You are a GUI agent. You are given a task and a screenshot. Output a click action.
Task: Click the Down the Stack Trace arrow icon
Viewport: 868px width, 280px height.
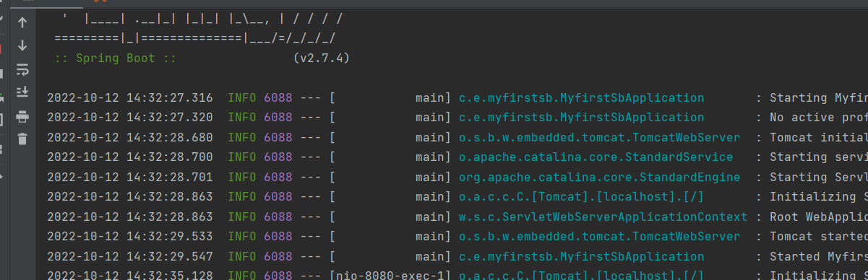click(x=22, y=45)
